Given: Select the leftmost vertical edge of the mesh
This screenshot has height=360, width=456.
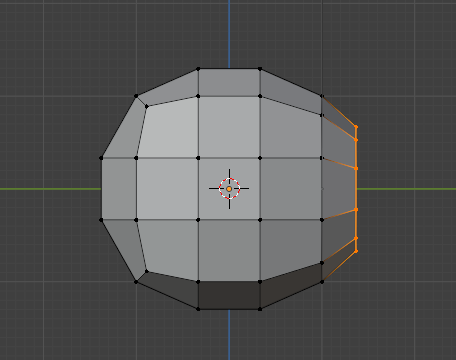Looking at the screenshot, I should (101, 189).
